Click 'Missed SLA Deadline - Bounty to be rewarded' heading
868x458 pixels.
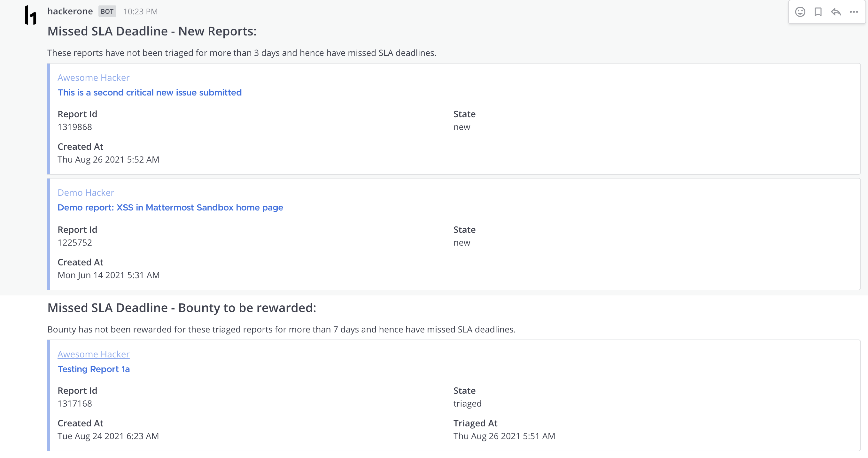coord(182,308)
